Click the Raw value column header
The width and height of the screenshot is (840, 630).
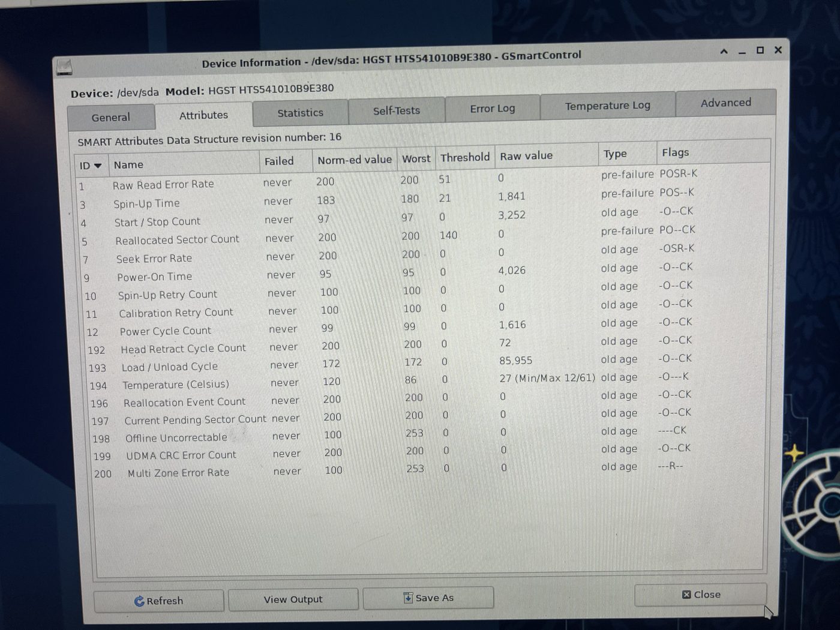pyautogui.click(x=547, y=155)
